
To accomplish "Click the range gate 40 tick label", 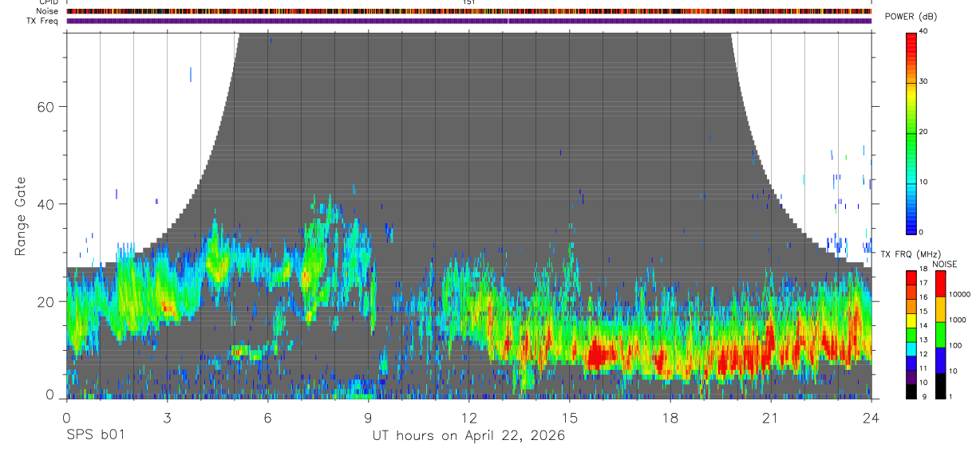I will [53, 204].
